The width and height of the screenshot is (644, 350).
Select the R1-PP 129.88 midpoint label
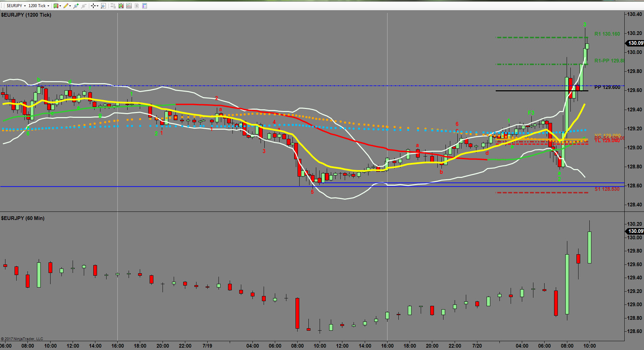(609, 61)
